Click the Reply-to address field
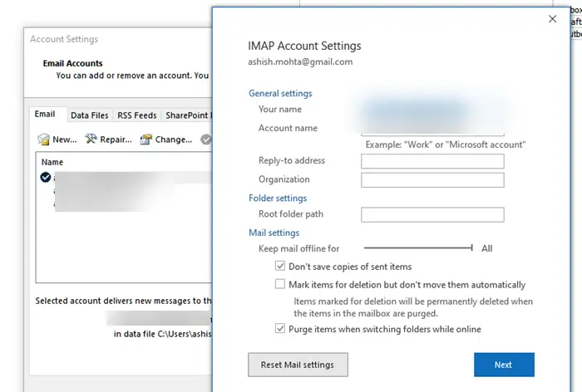 coord(432,161)
